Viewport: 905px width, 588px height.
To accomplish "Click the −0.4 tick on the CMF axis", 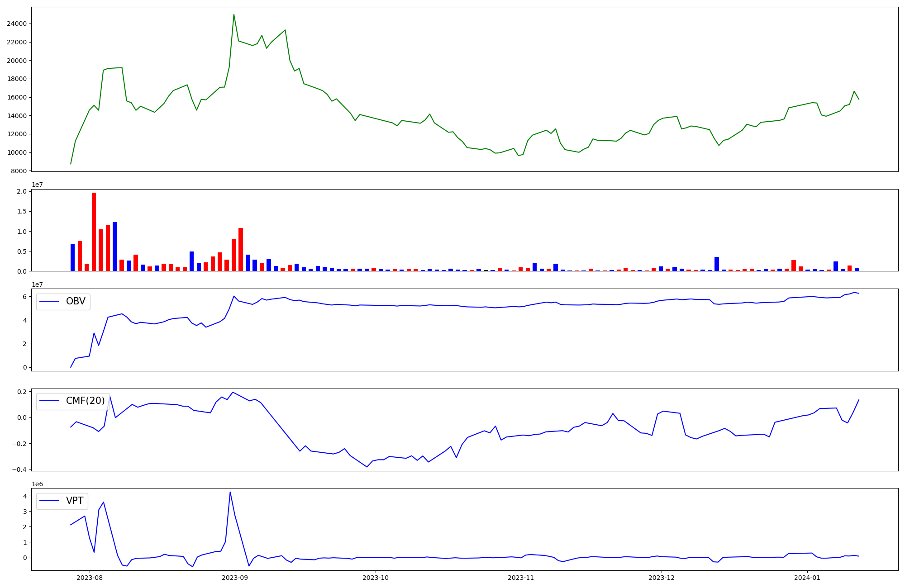I will coord(20,469).
